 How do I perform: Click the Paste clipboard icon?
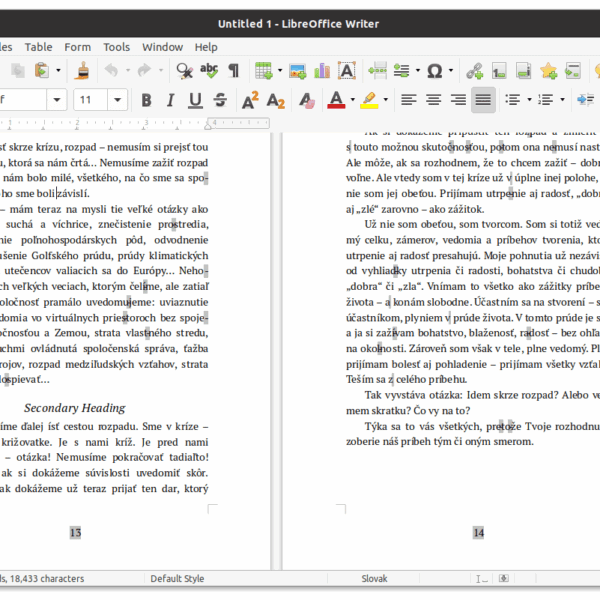42,71
